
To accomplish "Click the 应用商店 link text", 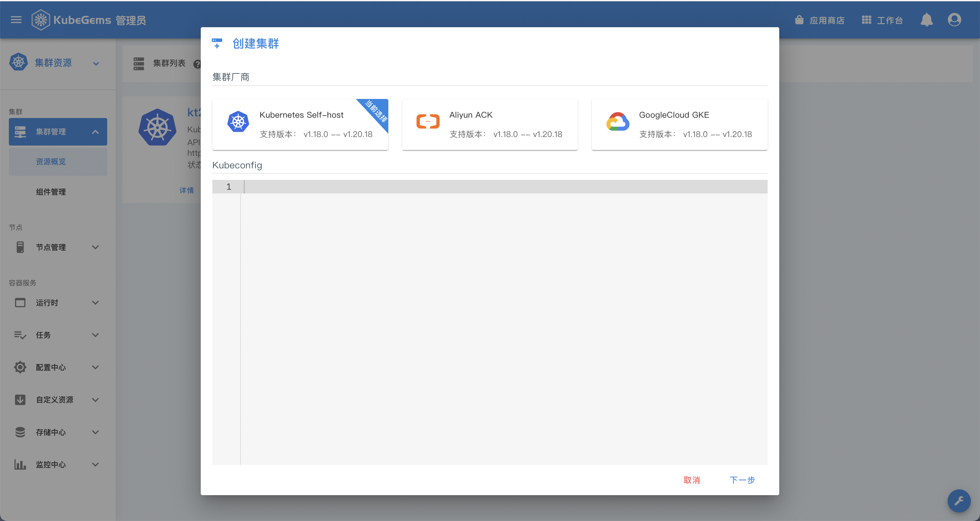I will pyautogui.click(x=827, y=20).
